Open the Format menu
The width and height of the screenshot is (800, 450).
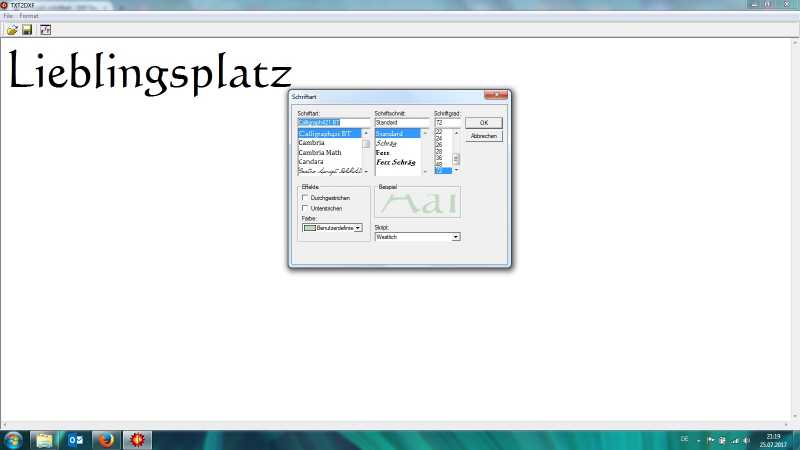click(x=29, y=16)
